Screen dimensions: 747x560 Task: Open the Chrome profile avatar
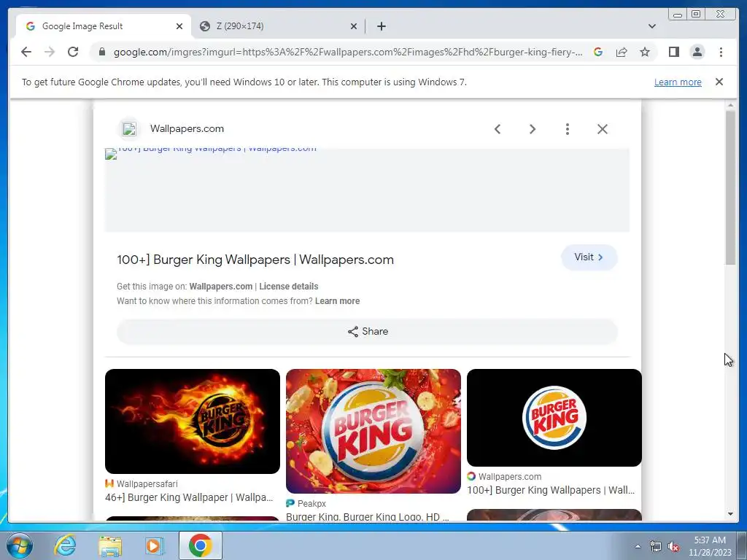tap(697, 52)
